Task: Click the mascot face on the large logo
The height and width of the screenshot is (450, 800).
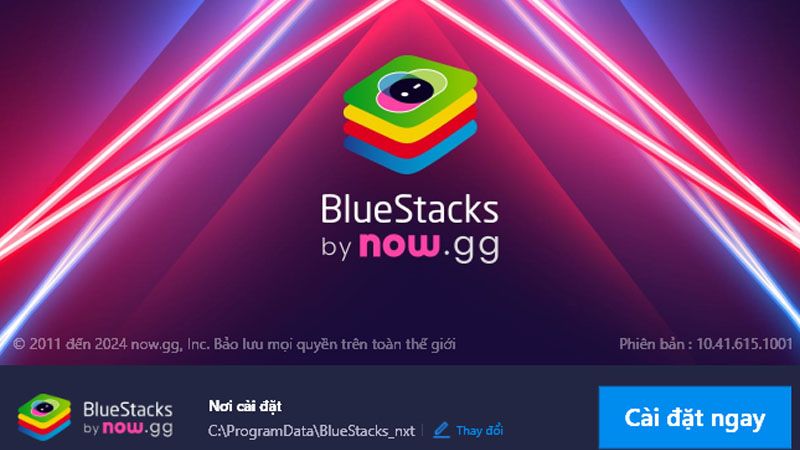Action: (x=411, y=90)
